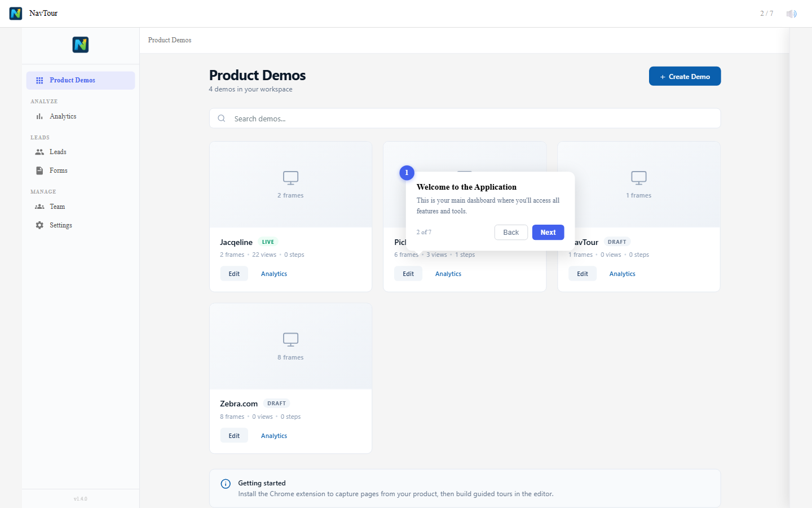This screenshot has height=508, width=812.
Task: Click the Product Demos breadcrumb
Action: [x=170, y=40]
